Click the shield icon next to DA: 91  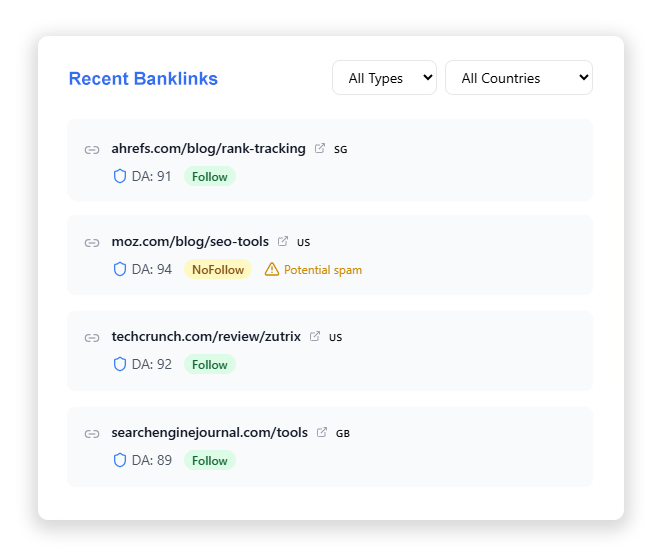[120, 176]
